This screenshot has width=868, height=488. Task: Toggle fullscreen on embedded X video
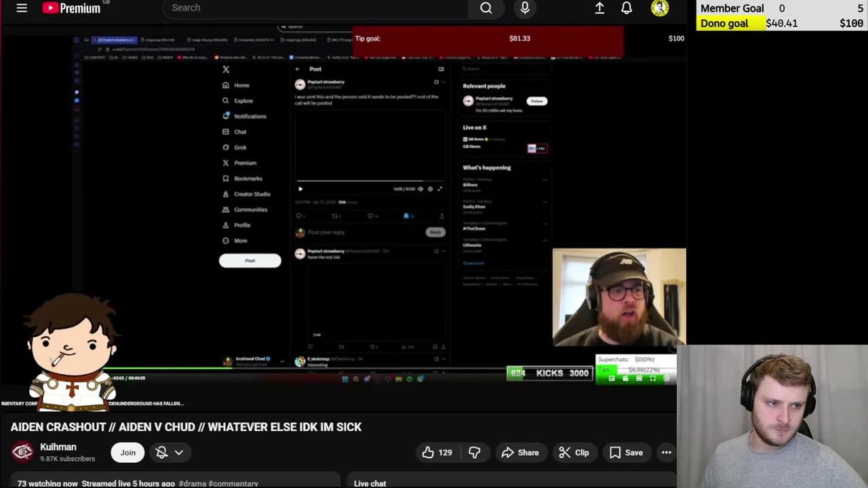click(439, 189)
